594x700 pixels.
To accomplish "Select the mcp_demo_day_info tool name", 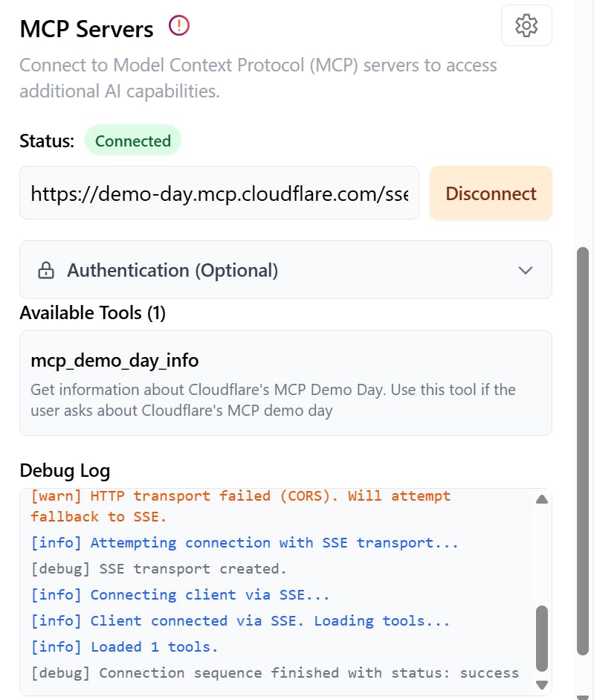I will [x=114, y=361].
